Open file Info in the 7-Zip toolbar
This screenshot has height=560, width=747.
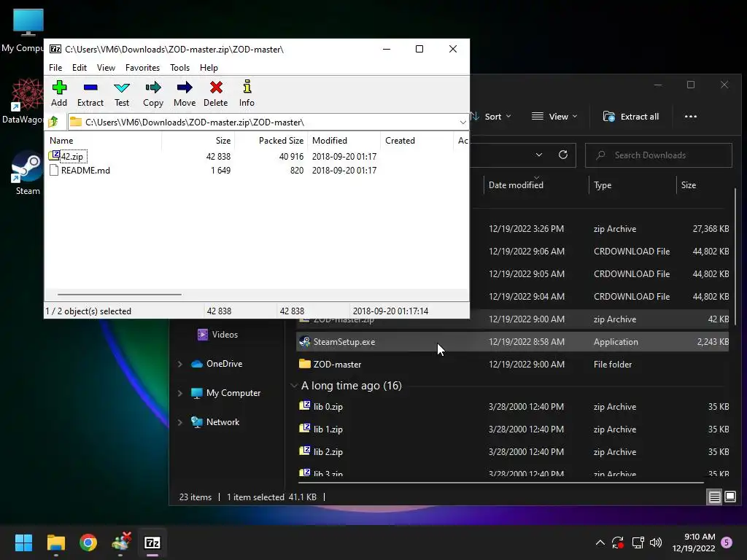247,93
